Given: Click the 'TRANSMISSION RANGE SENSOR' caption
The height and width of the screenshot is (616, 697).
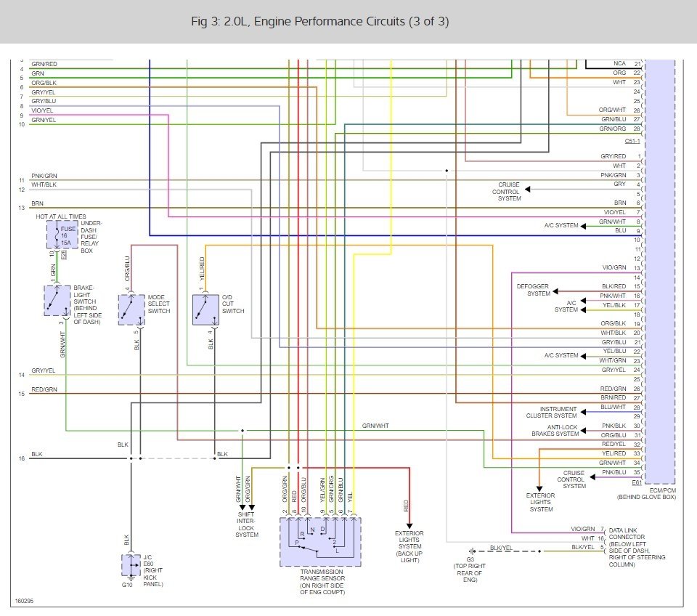Looking at the screenshot, I should 322,582.
